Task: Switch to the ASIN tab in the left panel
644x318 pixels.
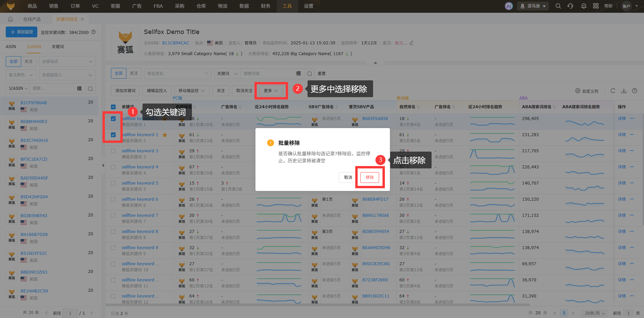Action: point(11,47)
